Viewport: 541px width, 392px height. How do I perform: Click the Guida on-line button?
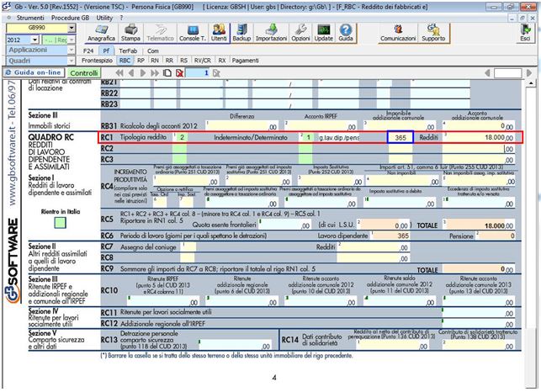(x=34, y=73)
